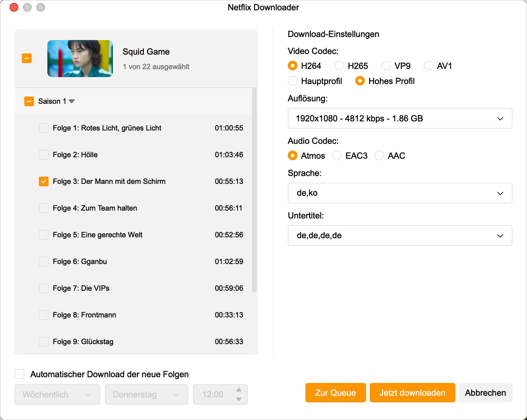This screenshot has height=420, width=527.
Task: Check Folge 6: Gganbu for download
Action: [43, 261]
